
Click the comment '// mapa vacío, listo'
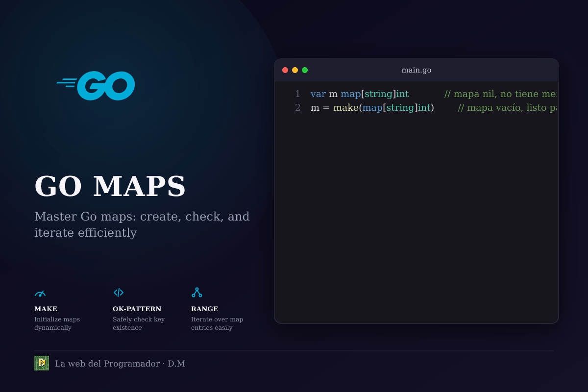point(502,108)
